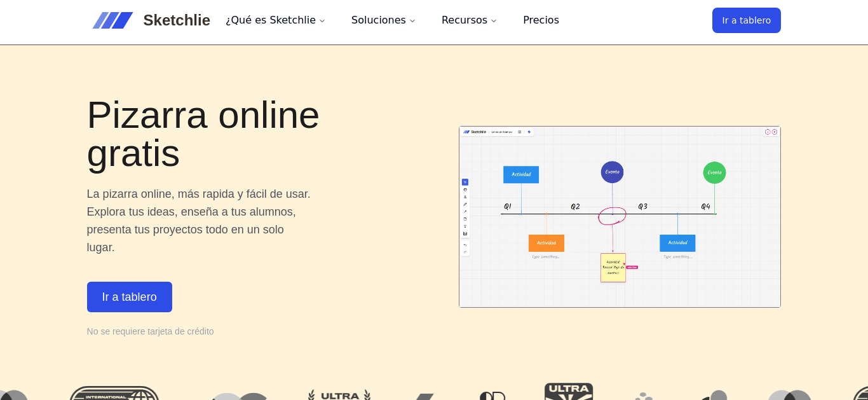Expand the chevron beside Soluciones
The width and height of the screenshot is (868, 400).
[412, 21]
